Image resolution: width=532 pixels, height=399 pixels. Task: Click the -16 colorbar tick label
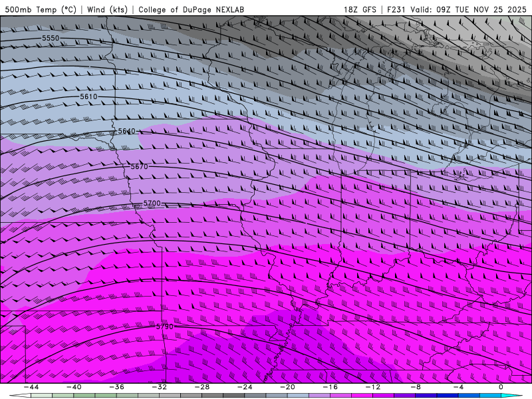coord(331,387)
